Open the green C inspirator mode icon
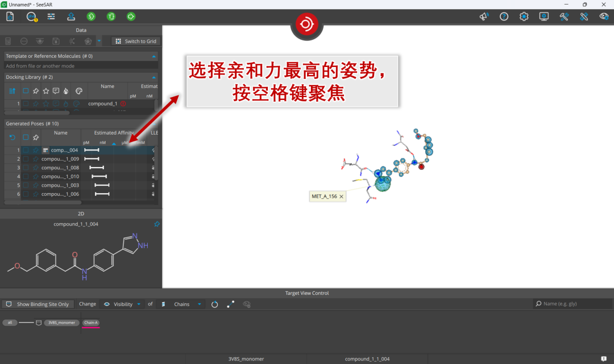Screen dimensions: 614x364 (x=131, y=16)
